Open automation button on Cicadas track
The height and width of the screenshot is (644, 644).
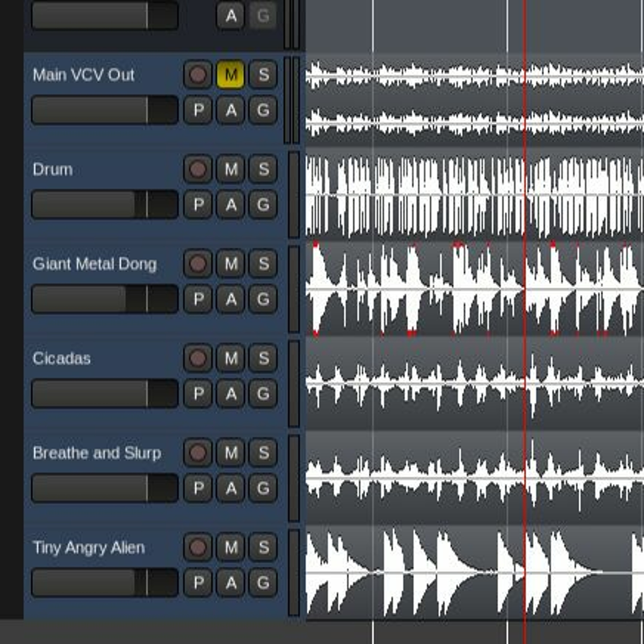230,394
